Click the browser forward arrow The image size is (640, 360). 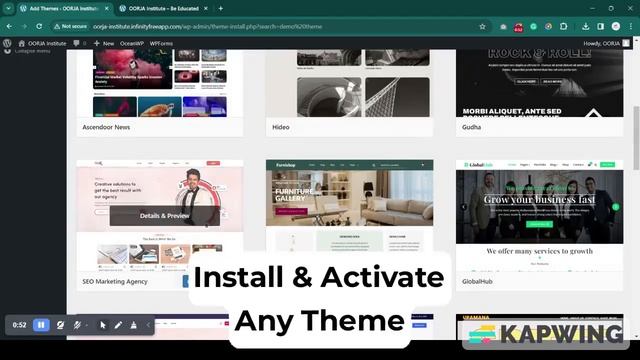pyautogui.click(x=24, y=27)
